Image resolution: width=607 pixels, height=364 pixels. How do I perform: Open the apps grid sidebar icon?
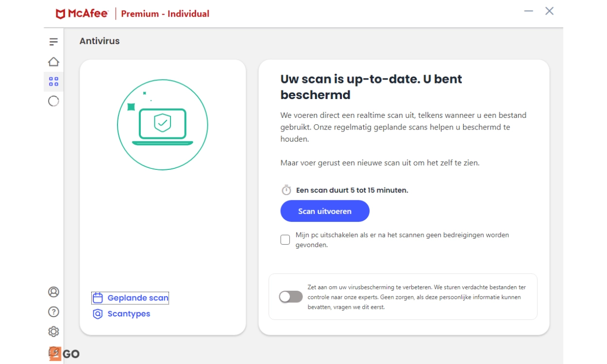coord(53,82)
